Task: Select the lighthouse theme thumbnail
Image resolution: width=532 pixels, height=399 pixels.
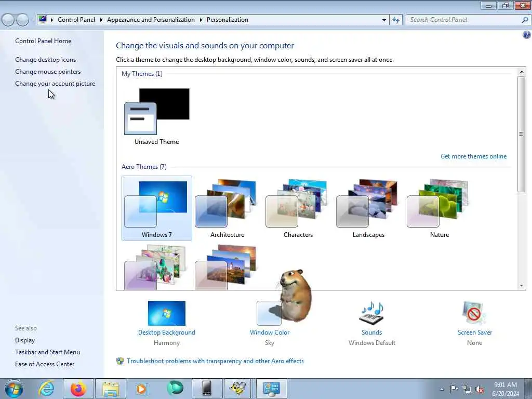Action: 225,267
